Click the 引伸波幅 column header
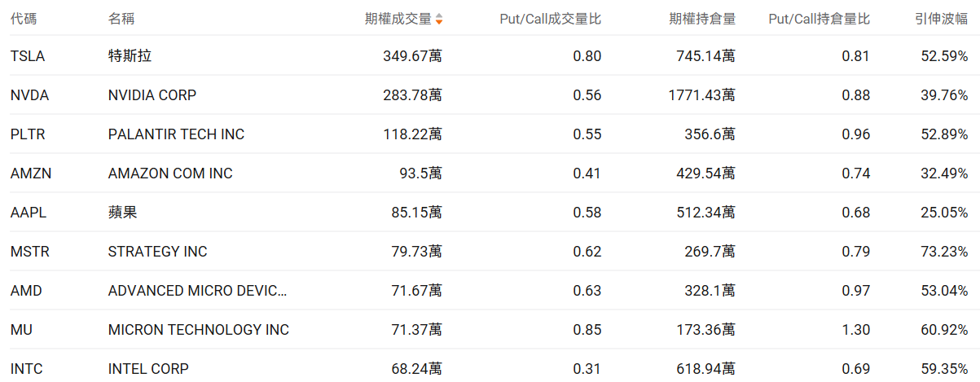This screenshot has width=980, height=382. pos(941,19)
